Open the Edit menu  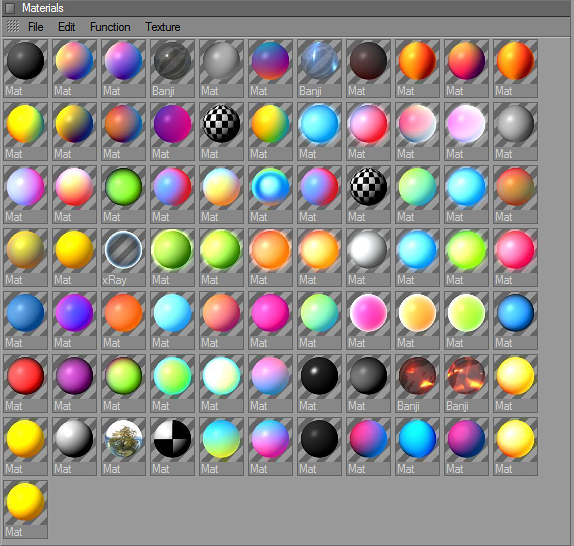point(67,27)
